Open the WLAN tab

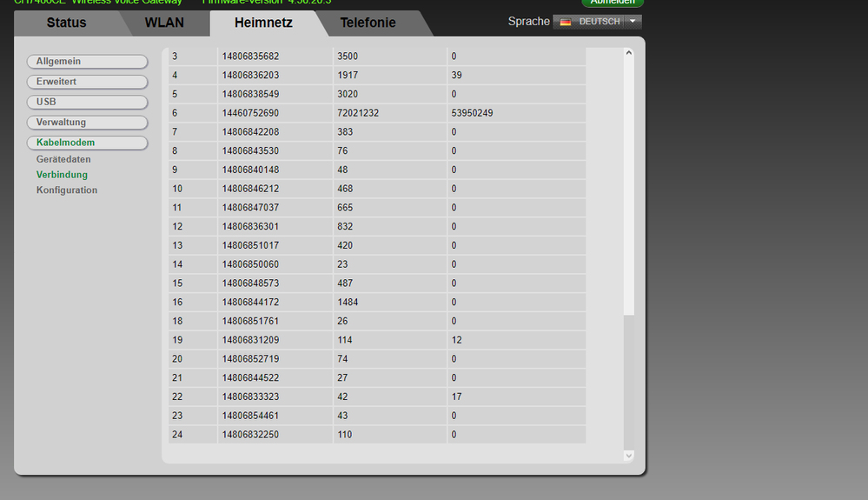tap(164, 23)
